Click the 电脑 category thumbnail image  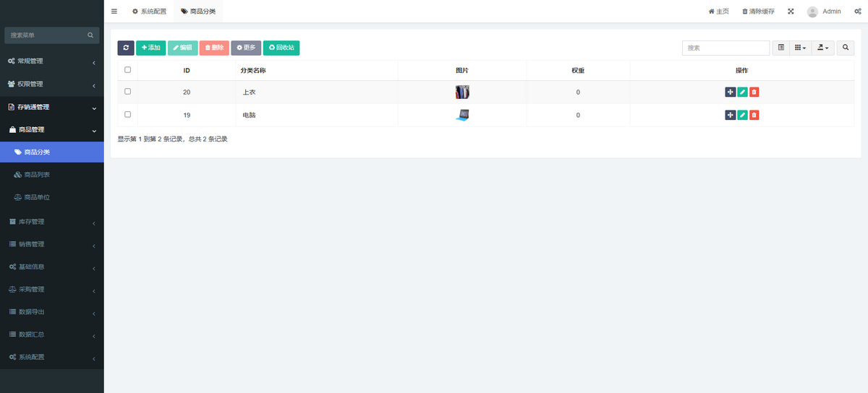point(462,115)
